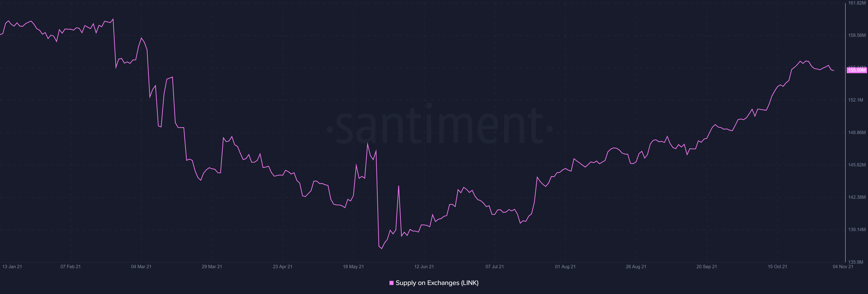
Task: Click the 15 Oct 21 date label
Action: (x=777, y=267)
